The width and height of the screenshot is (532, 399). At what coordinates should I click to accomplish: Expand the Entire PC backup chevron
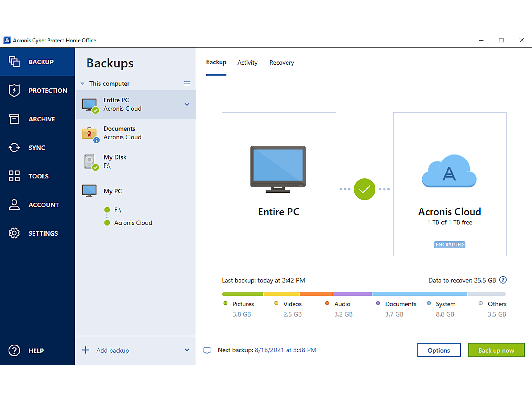point(187,104)
